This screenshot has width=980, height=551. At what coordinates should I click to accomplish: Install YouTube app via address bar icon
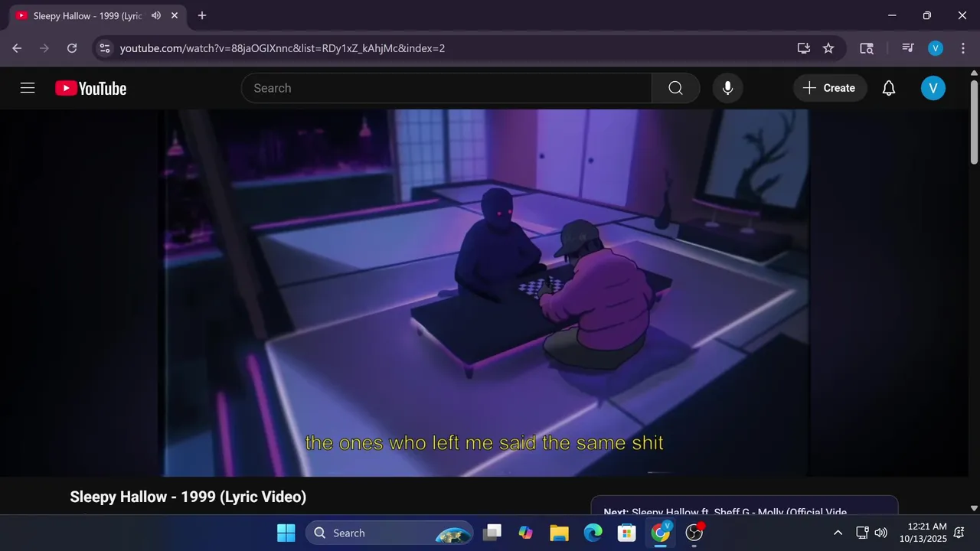[803, 48]
